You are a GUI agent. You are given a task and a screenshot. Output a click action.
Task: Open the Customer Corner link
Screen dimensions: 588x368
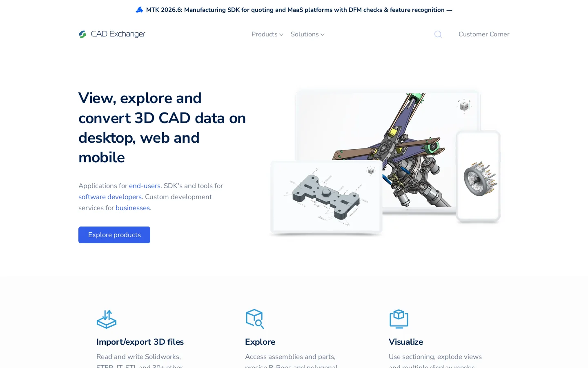coord(484,34)
